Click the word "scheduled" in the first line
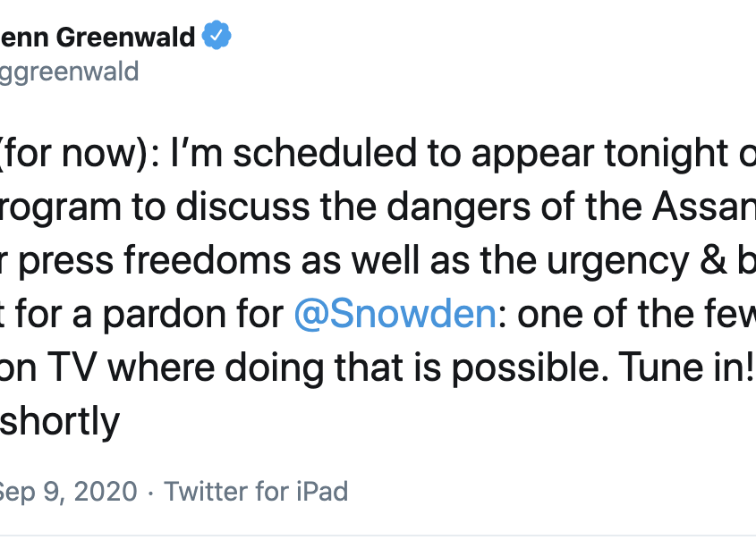The image size is (756, 540). coord(325,154)
